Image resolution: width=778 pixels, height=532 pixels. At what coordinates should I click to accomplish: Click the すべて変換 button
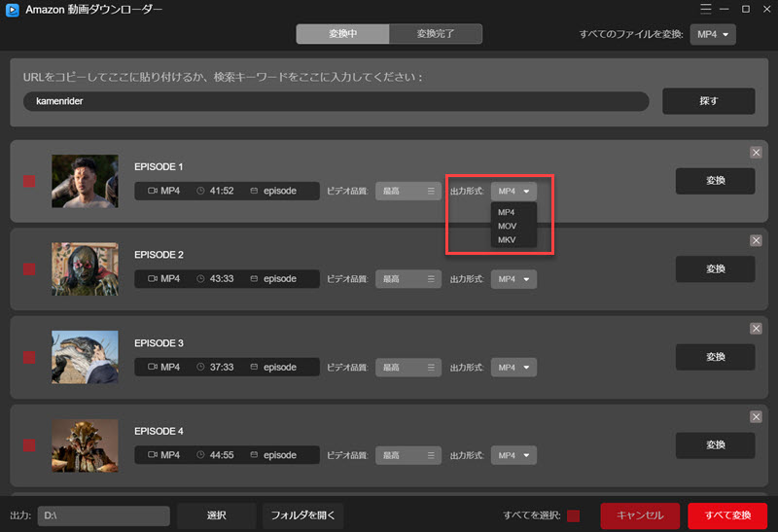click(727, 515)
